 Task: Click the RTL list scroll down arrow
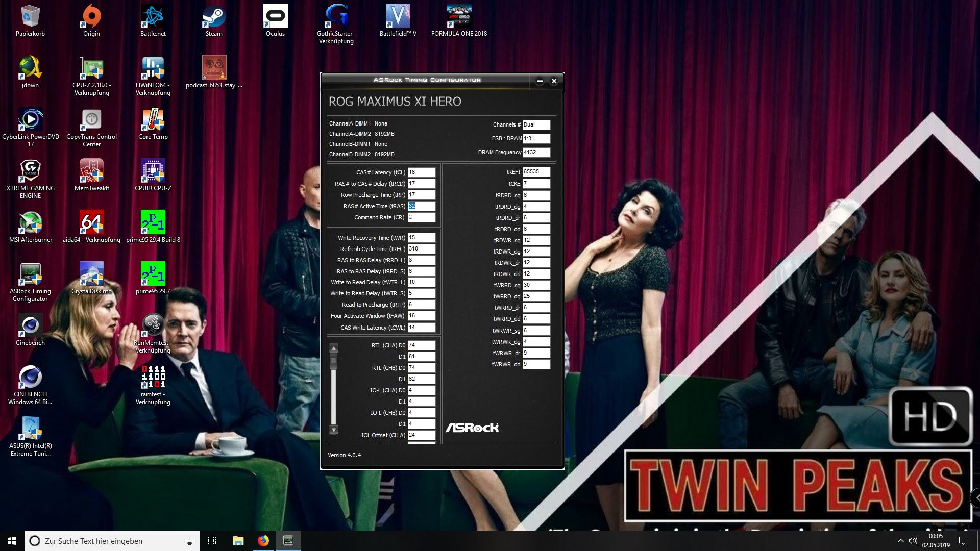click(334, 430)
